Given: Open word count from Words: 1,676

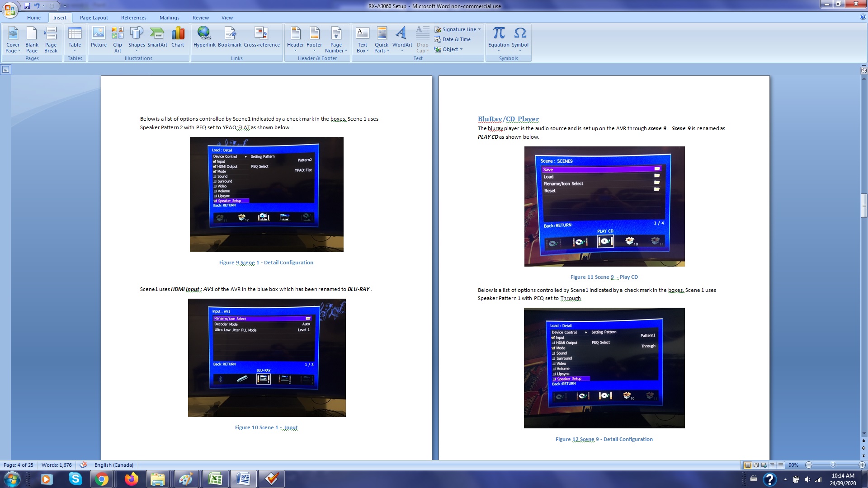Looking at the screenshot, I should click(57, 465).
